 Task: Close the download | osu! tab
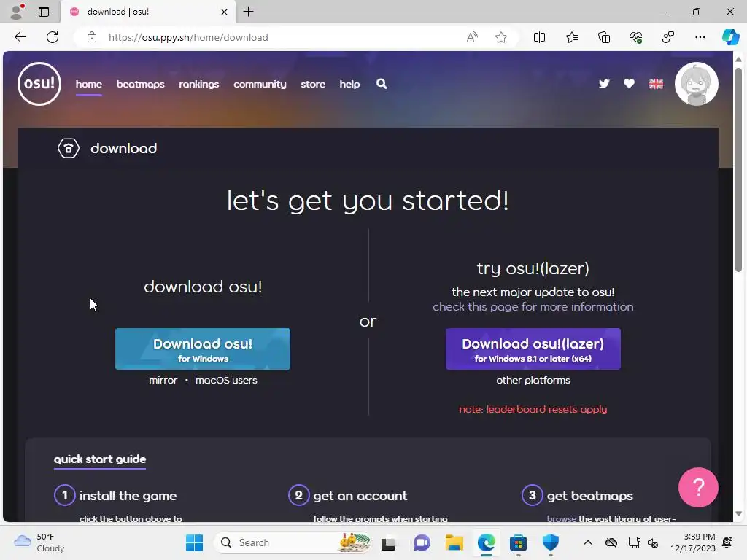pos(225,12)
